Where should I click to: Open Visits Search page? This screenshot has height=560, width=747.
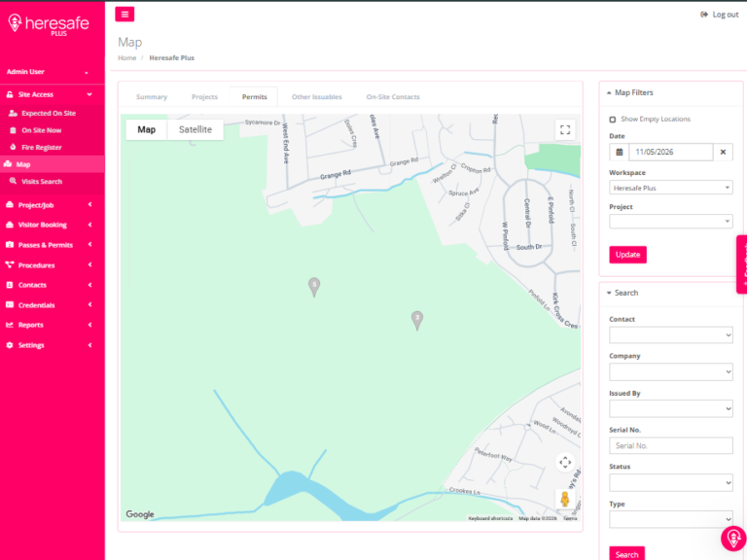[x=42, y=182]
